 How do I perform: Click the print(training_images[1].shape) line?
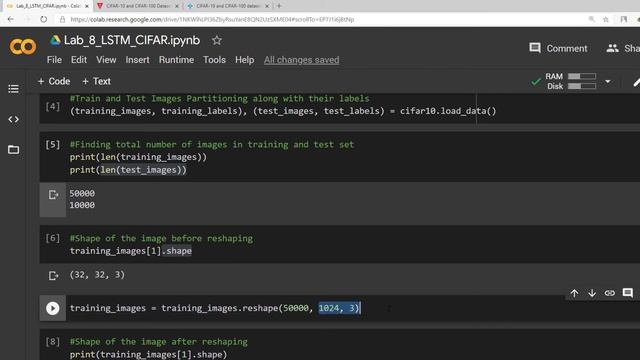pyautogui.click(x=148, y=354)
